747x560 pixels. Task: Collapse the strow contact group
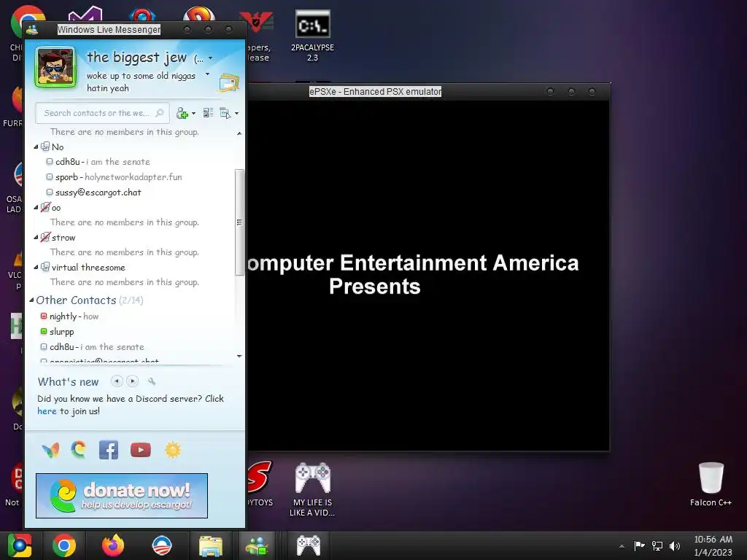[x=36, y=237]
